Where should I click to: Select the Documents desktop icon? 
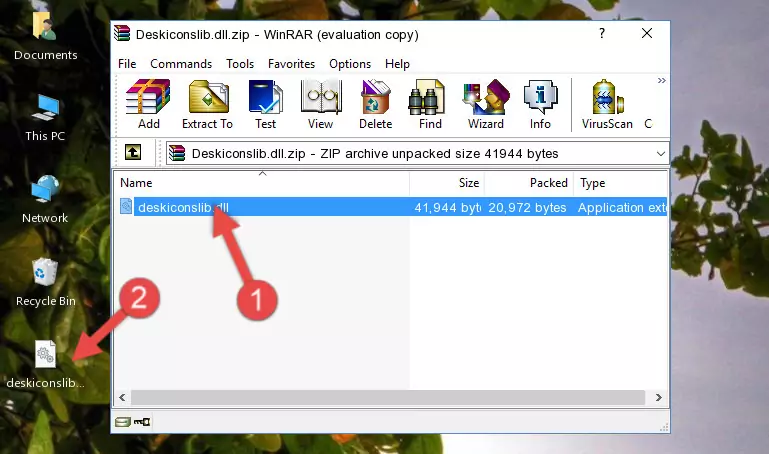(45, 35)
